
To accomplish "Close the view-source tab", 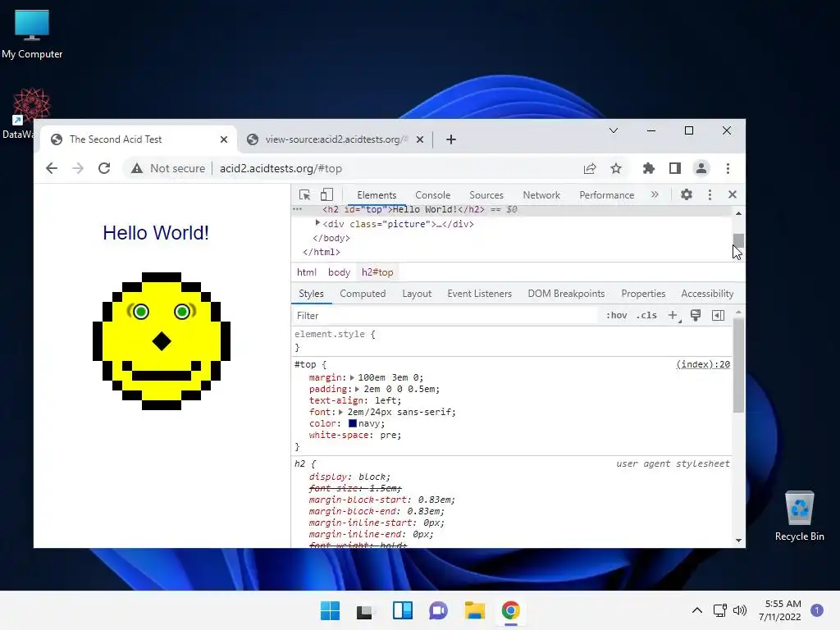I will (x=420, y=139).
